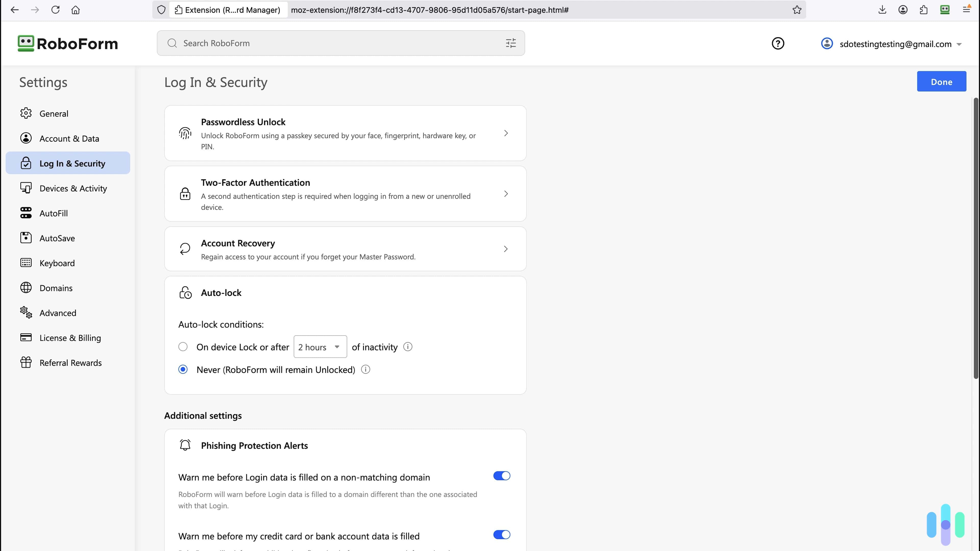Click the browser downloads icon
Viewport: 980px width, 551px height.
[882, 10]
